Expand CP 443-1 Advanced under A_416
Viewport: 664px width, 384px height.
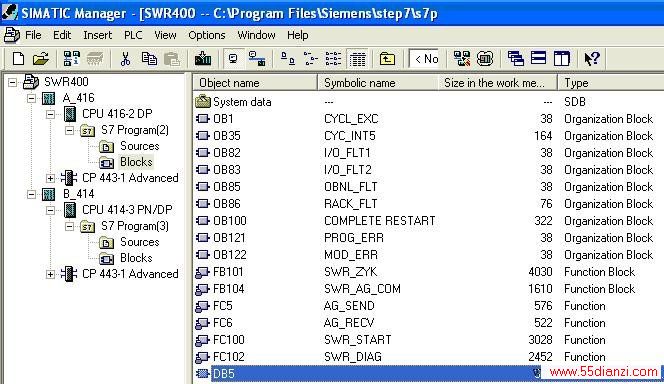point(50,178)
